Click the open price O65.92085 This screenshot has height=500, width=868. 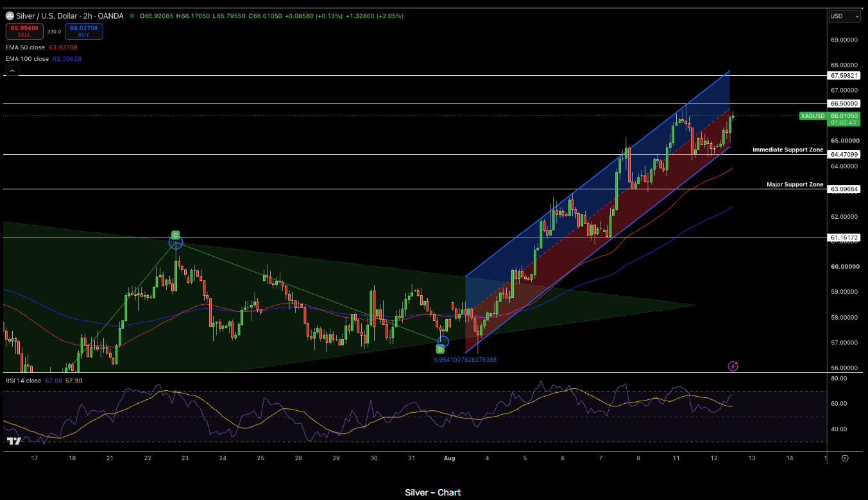click(x=157, y=16)
